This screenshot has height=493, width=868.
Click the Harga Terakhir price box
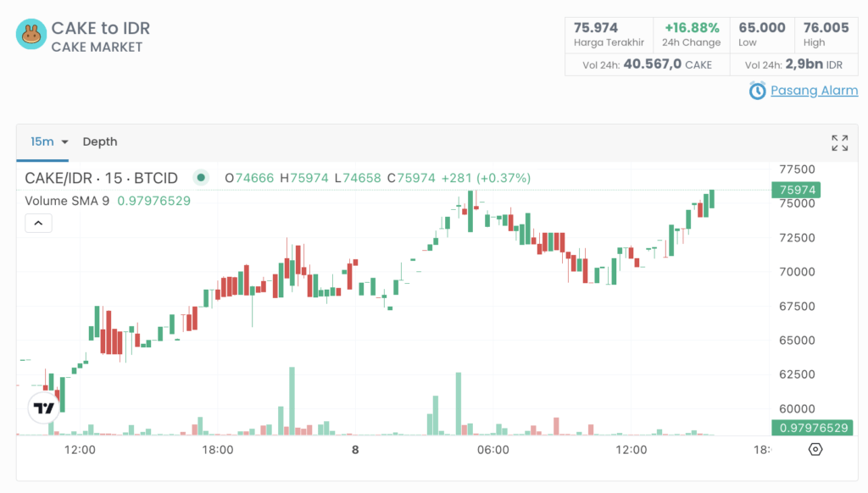point(609,35)
